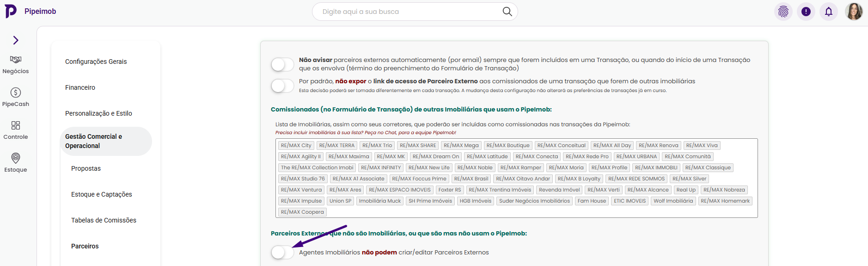Viewport: 868px width, 266px height.
Task: Open Parceiros submenu item
Action: tap(85, 246)
